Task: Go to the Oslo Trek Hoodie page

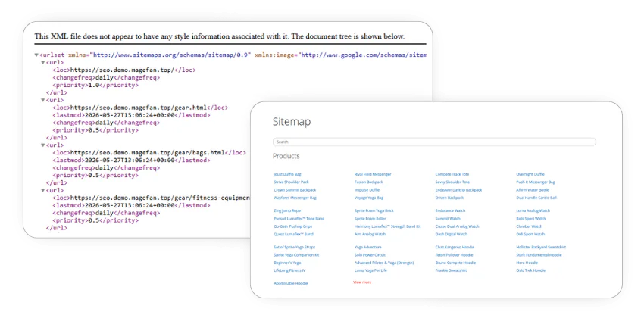Action: click(530, 271)
